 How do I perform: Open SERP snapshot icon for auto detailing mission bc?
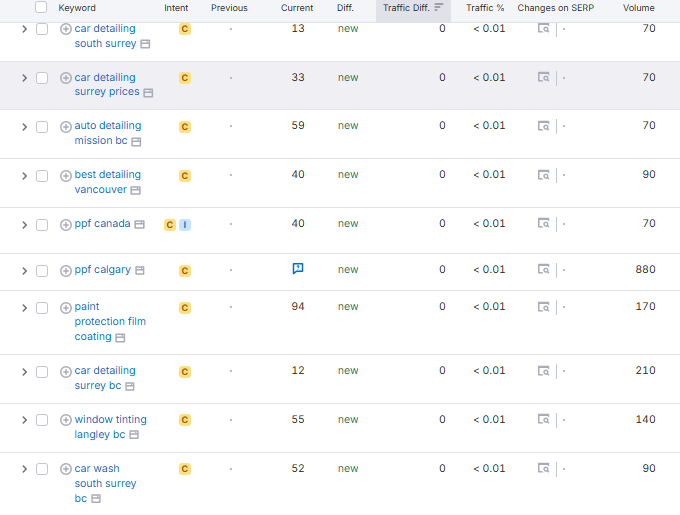coord(545,126)
